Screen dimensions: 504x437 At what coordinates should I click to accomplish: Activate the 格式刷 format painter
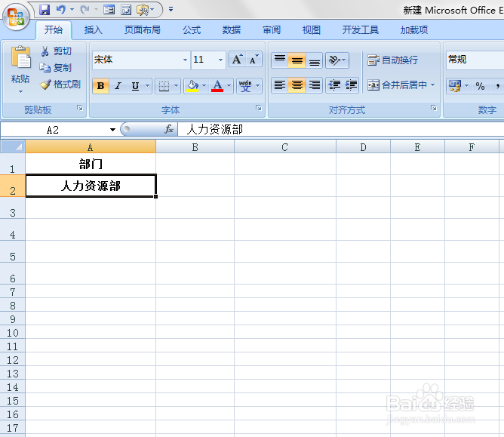(x=60, y=85)
